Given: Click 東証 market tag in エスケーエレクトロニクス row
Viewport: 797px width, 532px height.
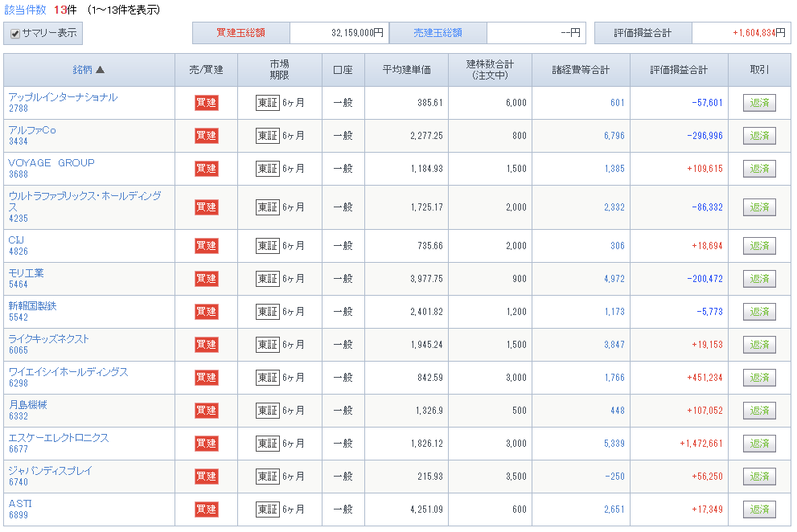Looking at the screenshot, I should (268, 444).
